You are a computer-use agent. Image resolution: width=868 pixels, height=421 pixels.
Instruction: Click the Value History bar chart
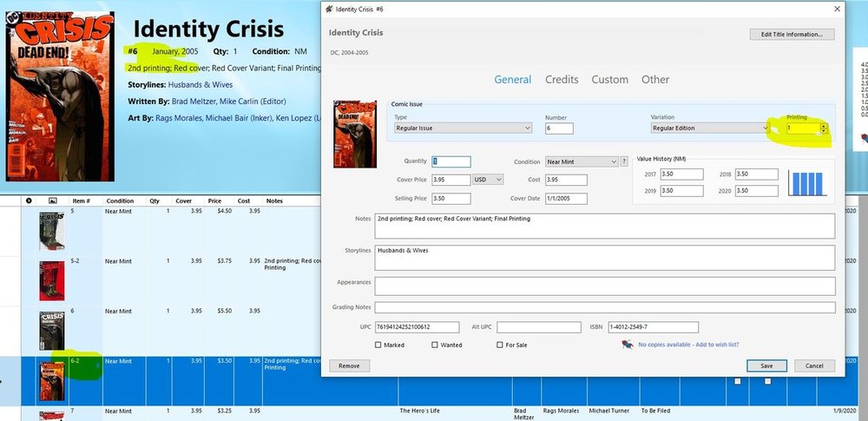(807, 183)
